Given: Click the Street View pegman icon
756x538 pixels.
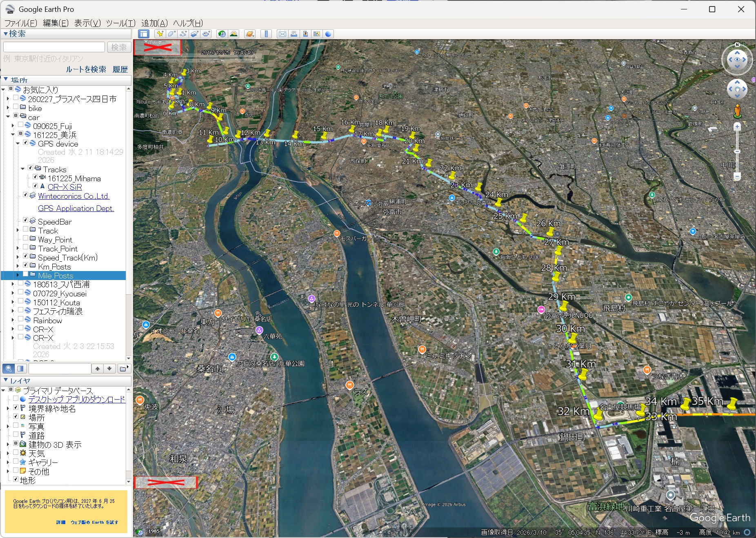Looking at the screenshot, I should click(737, 111).
